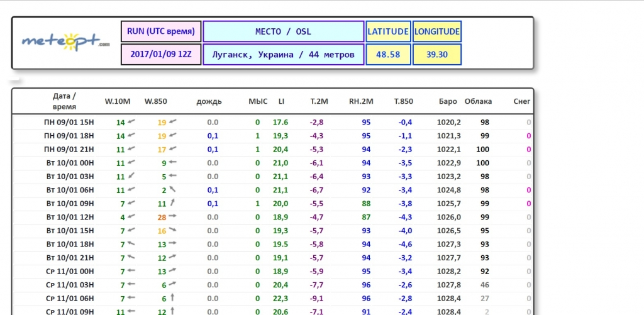Click LI value 17.6

tap(280, 122)
